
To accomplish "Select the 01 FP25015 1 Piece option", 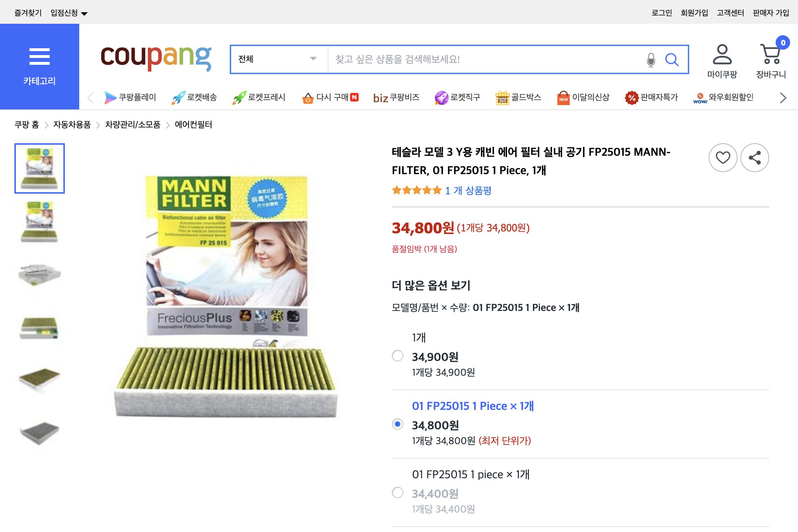I will (398, 425).
